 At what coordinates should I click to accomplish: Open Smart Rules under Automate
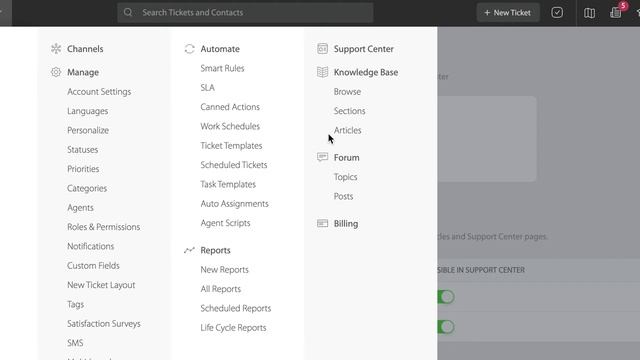click(222, 69)
